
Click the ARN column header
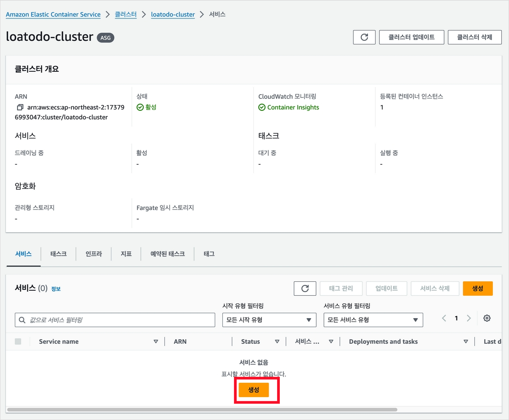click(x=180, y=341)
